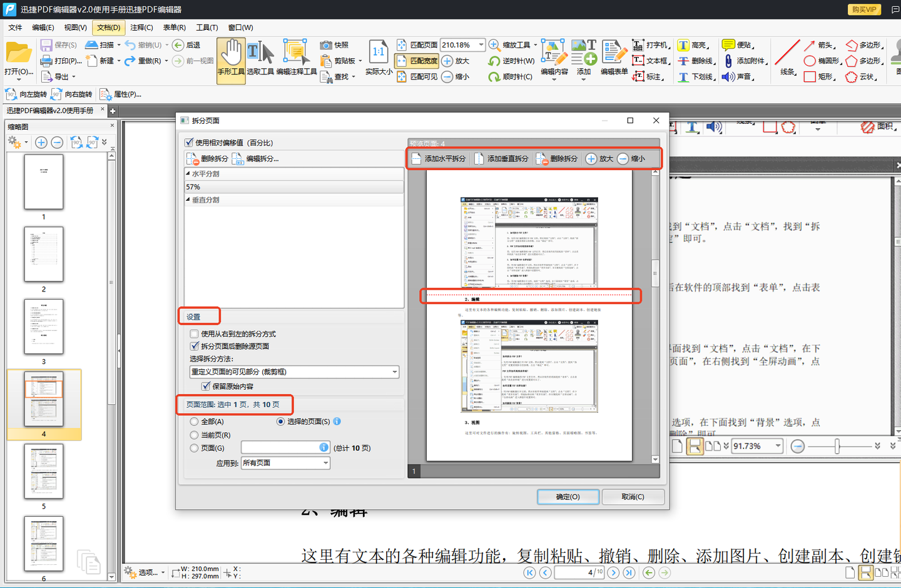
Task: Open the 编辑(E) menu
Action: click(x=43, y=28)
